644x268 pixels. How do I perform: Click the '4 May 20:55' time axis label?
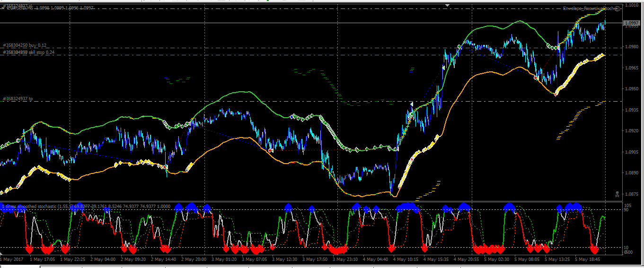coord(466,259)
